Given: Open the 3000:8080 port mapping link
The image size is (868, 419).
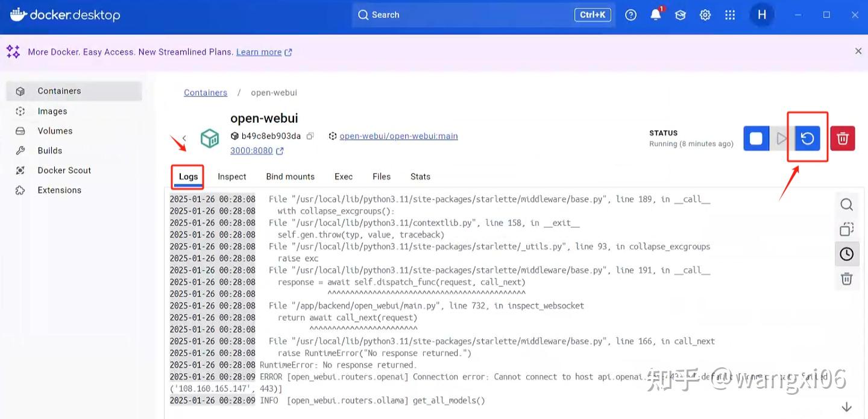Looking at the screenshot, I should click(253, 150).
